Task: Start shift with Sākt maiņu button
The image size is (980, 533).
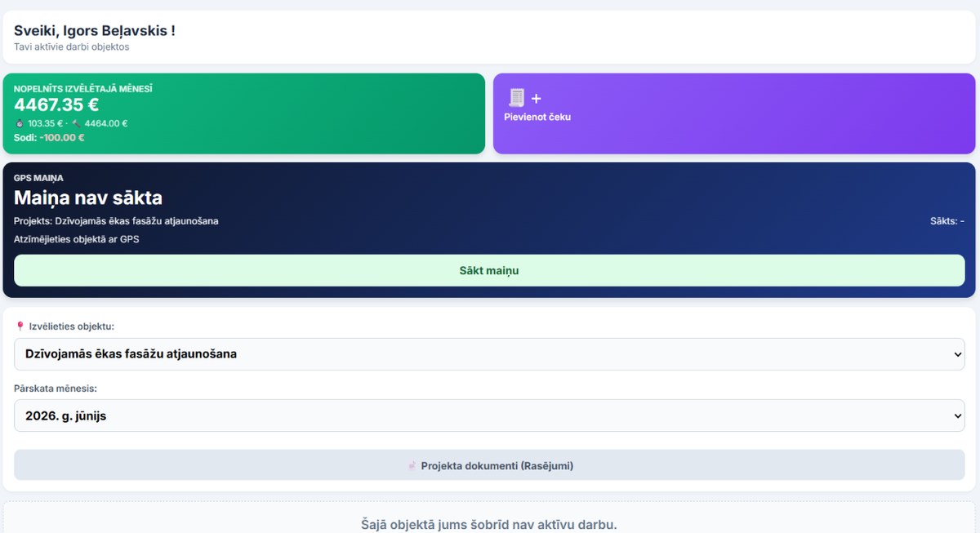Action: pos(489,270)
